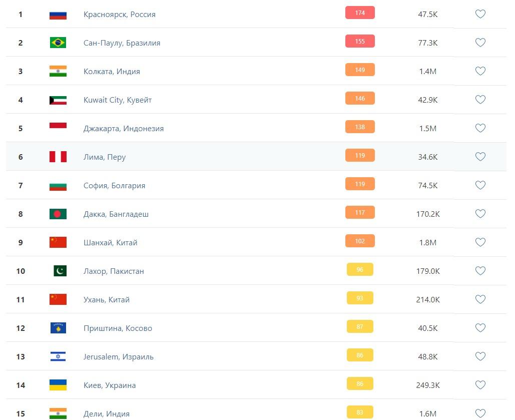Open the Лахор, Пакистан city page
This screenshot has height=420, width=515.
pyautogui.click(x=114, y=271)
